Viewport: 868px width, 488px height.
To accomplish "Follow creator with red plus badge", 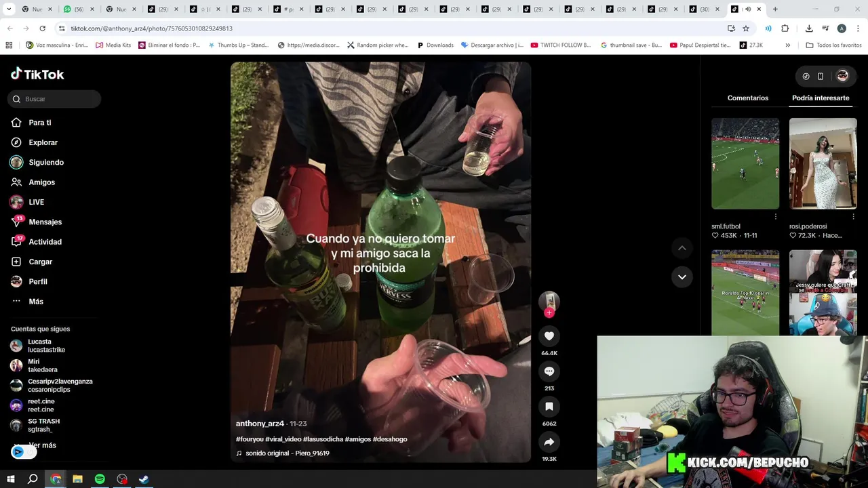I will (x=549, y=312).
